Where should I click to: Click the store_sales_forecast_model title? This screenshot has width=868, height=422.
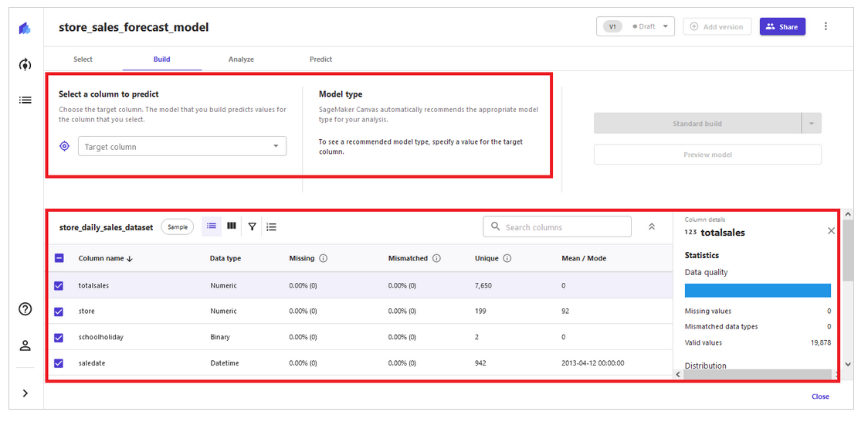[134, 26]
